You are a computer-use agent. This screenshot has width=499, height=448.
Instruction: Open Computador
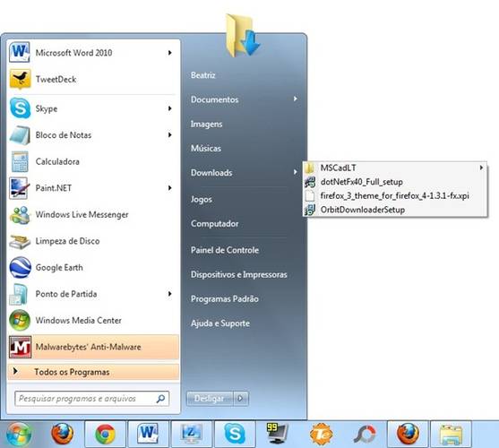point(215,224)
